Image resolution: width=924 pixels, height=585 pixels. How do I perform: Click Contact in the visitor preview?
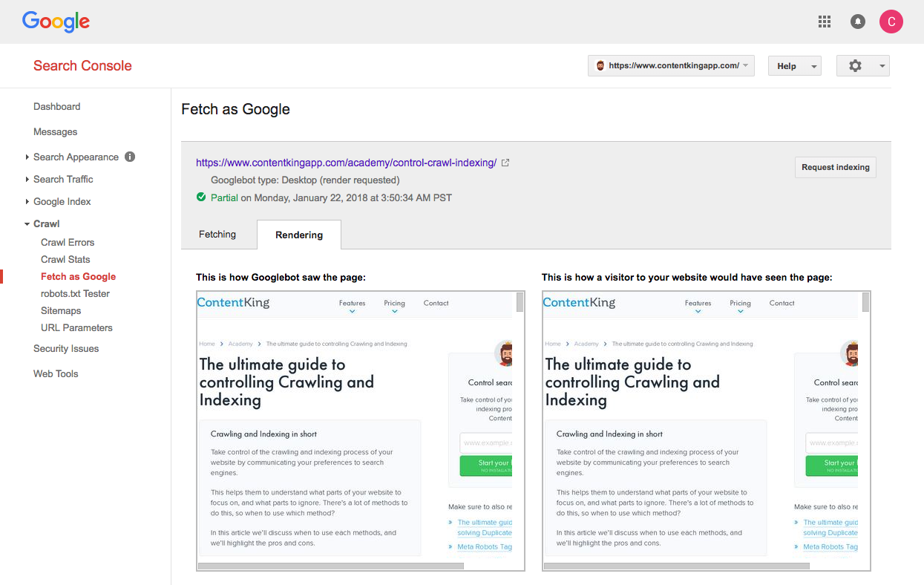(782, 303)
